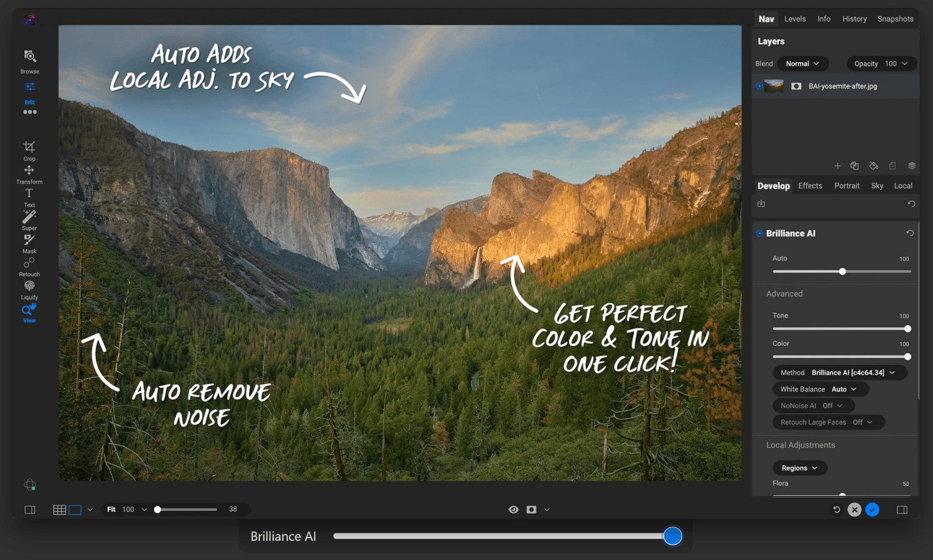Select the Crop tool
Viewport: 933px width, 560px height.
click(x=29, y=151)
